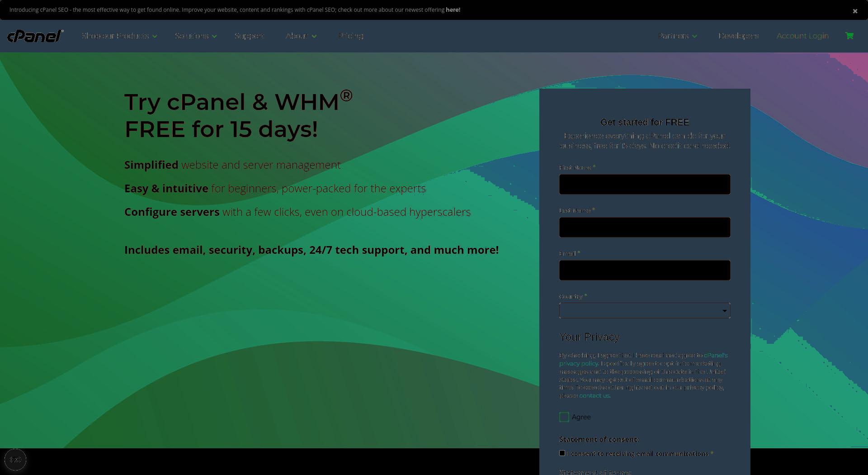868x475 pixels.
Task: Focus the First Name input field
Action: tap(645, 185)
